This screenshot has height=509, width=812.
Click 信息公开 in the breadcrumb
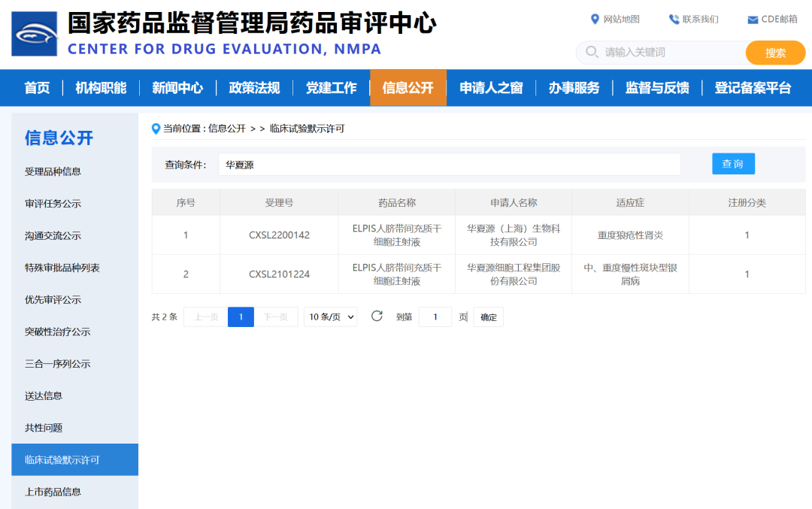[227, 129]
